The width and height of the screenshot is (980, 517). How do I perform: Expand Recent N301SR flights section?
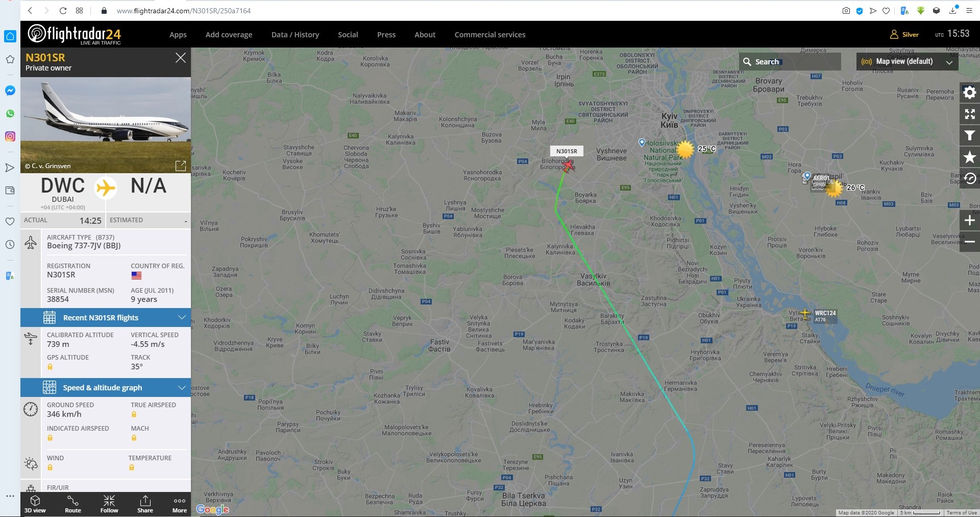click(x=106, y=317)
